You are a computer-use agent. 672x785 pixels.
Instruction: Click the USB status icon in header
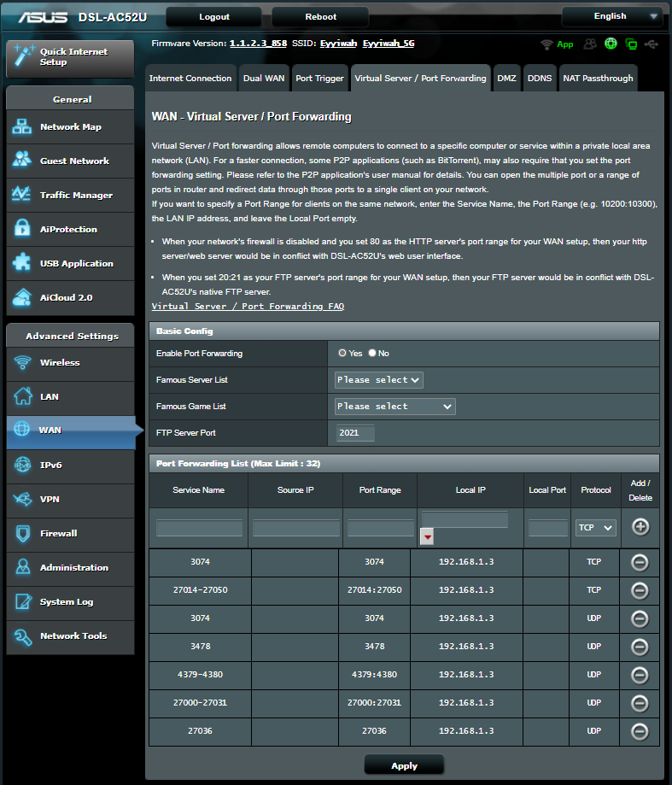651,44
